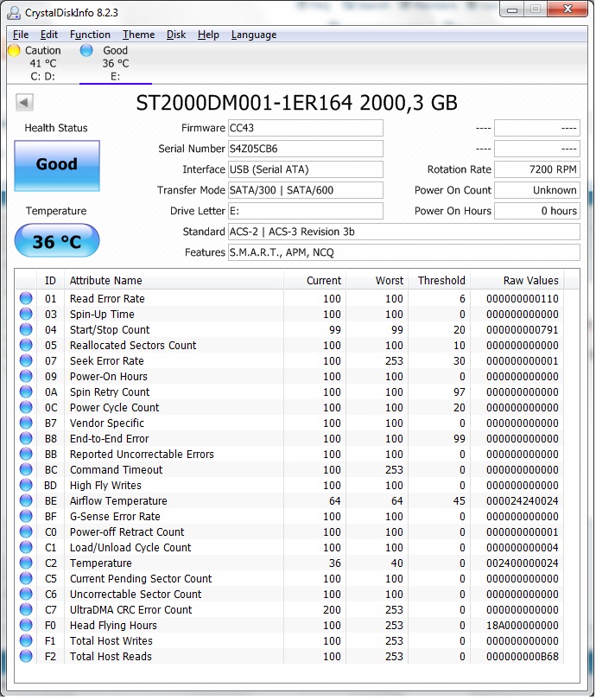
Task: Click status orb for Head Flying Hours
Action: click(x=26, y=625)
